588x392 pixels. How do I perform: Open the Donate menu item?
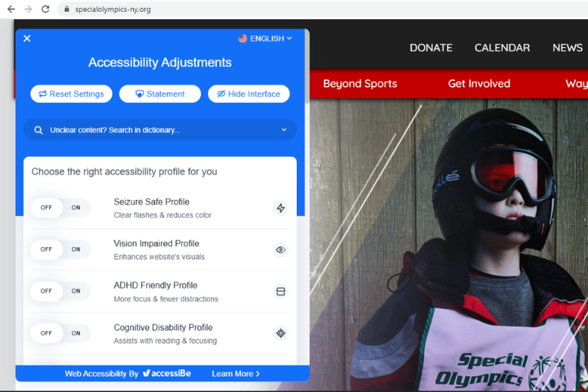click(x=431, y=48)
